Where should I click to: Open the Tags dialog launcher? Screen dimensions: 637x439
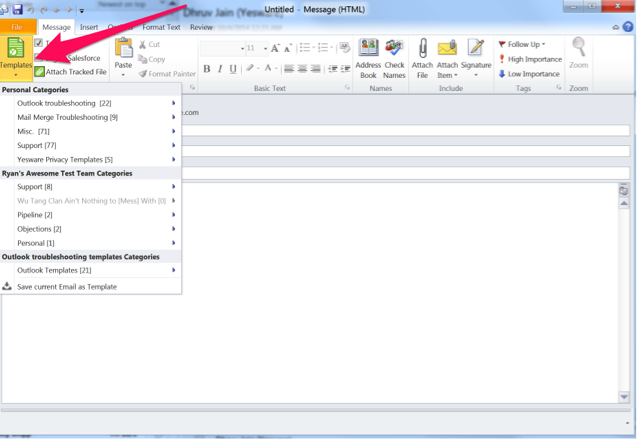coord(559,87)
